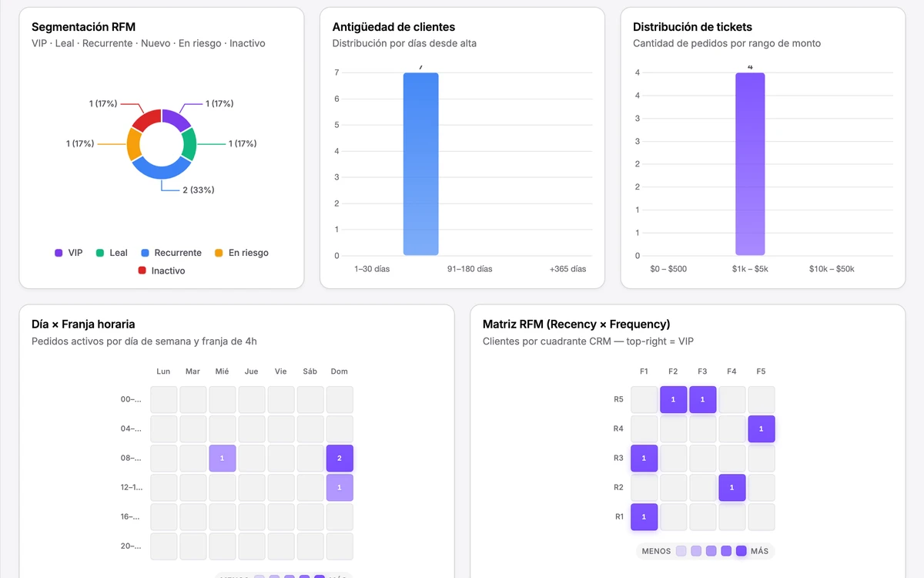Click the Matriz RFM (Recency × Frequency) title
924x578 pixels.
tap(576, 324)
